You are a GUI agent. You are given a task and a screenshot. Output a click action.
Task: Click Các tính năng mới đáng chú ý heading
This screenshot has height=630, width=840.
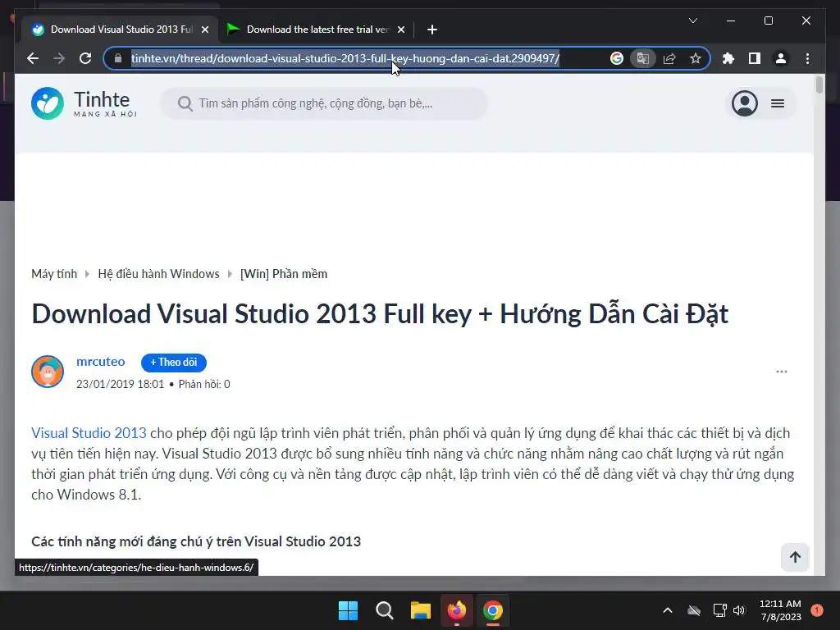click(x=196, y=541)
